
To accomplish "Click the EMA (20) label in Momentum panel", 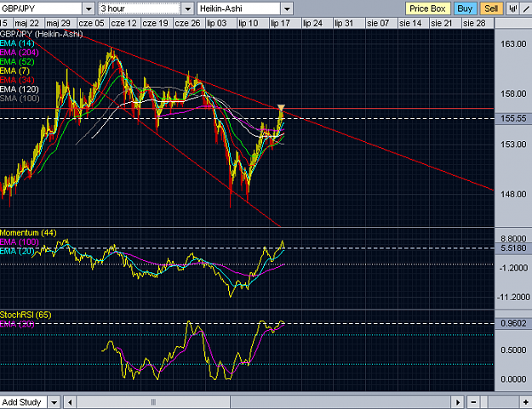I will pos(17,251).
